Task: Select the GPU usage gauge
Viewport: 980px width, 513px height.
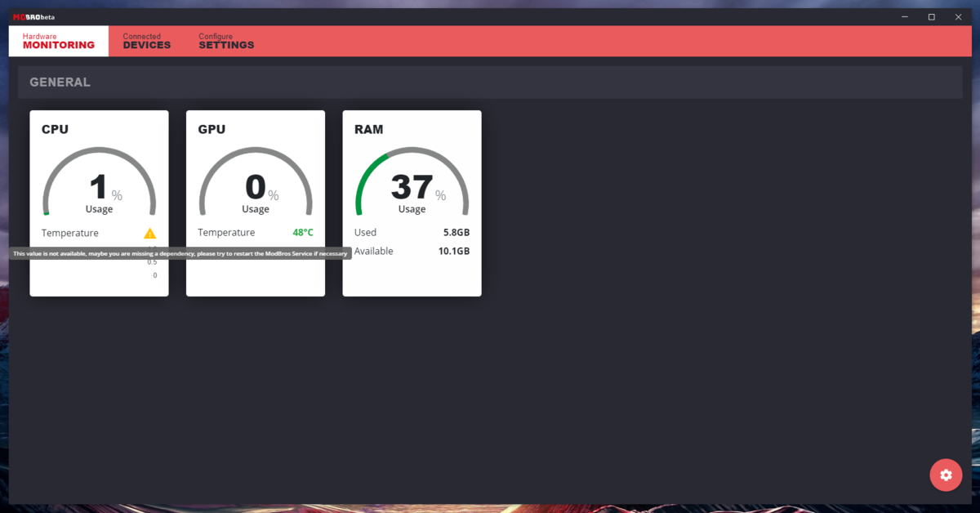Action: click(256, 182)
